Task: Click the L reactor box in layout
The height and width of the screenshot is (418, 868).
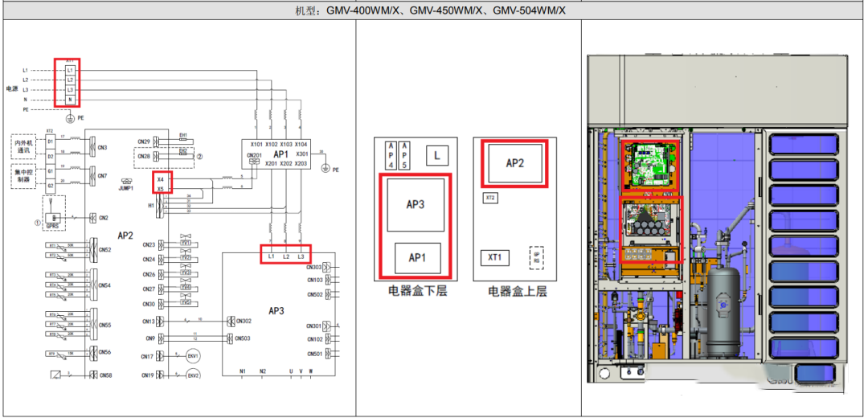Action: (x=437, y=156)
